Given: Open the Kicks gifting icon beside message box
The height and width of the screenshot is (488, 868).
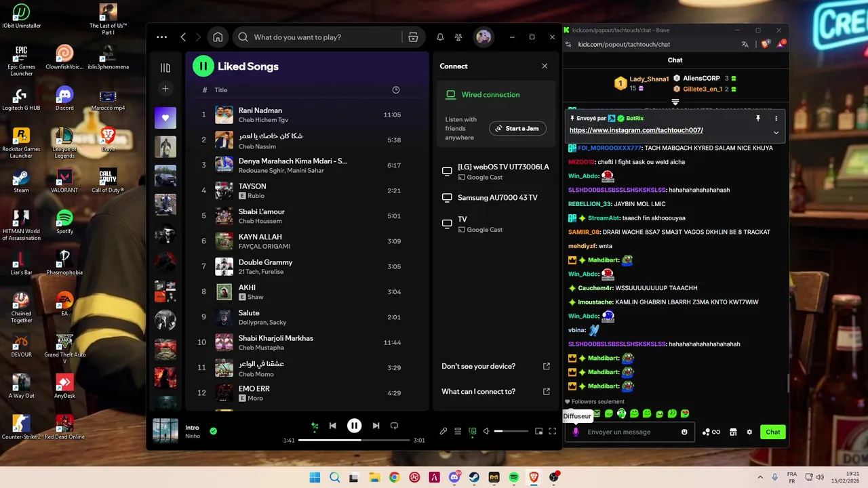Looking at the screenshot, I should click(711, 432).
